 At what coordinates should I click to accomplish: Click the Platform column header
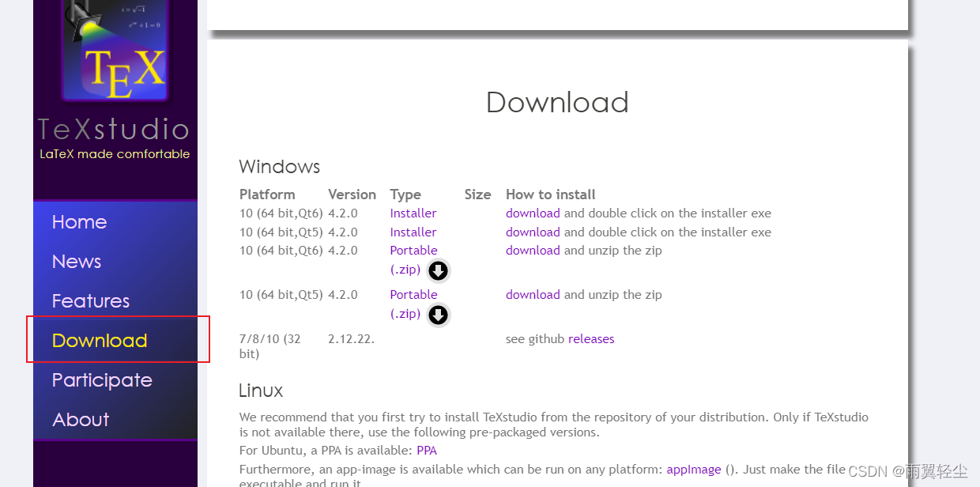267,194
